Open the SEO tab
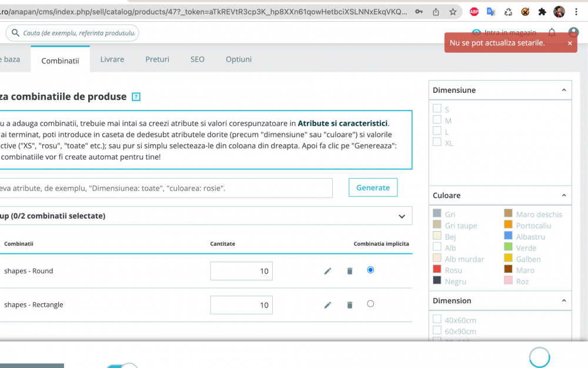The height and width of the screenshot is (368, 588). (197, 59)
